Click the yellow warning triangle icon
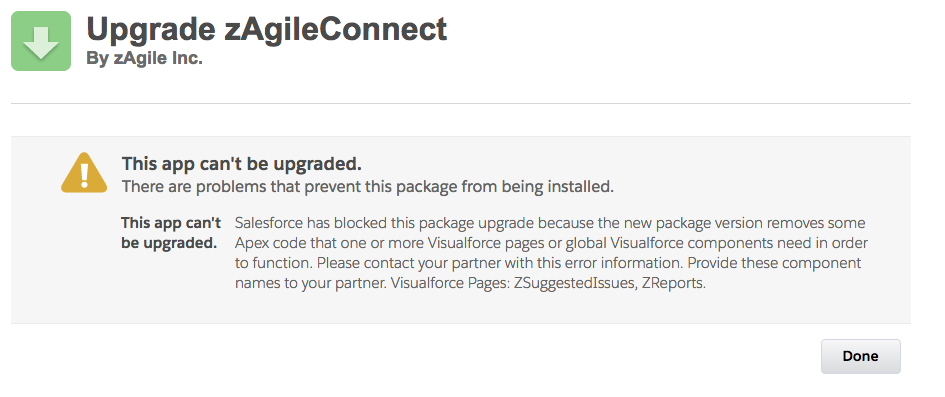 click(84, 173)
